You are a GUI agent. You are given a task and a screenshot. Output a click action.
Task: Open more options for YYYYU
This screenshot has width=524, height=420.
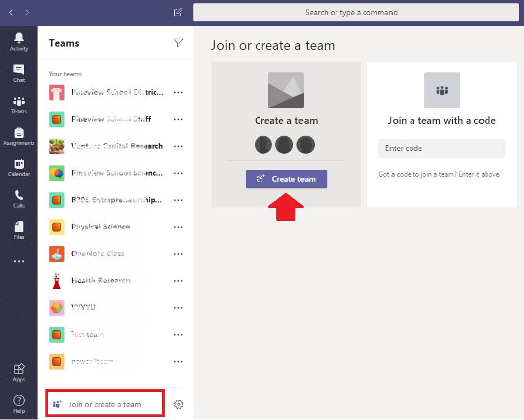(178, 308)
